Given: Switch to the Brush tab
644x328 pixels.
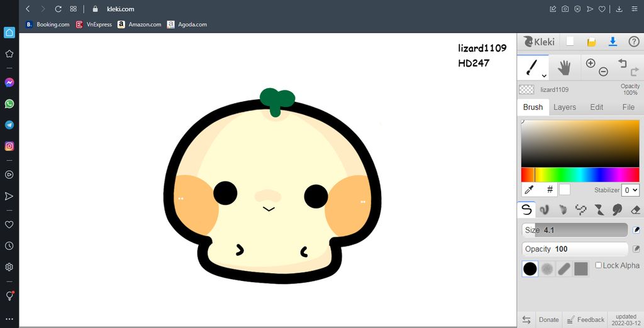Looking at the screenshot, I should [533, 107].
